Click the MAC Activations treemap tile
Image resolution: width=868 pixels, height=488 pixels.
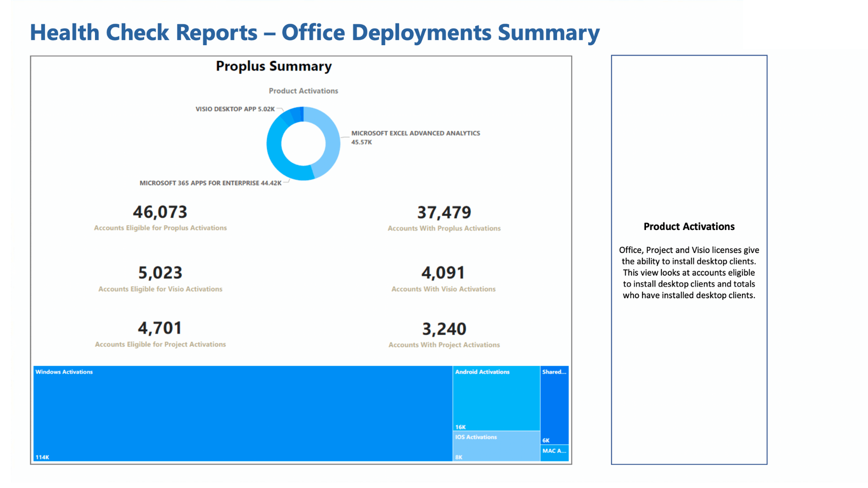(555, 453)
